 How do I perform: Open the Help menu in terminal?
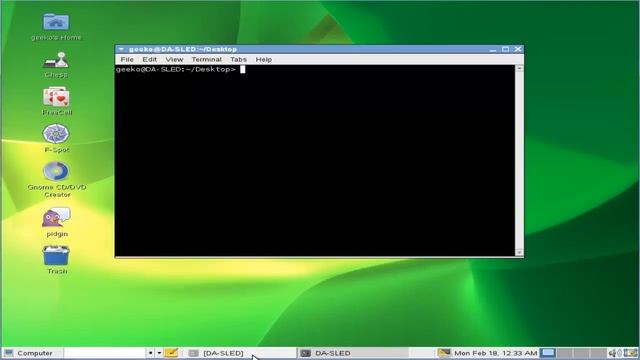click(264, 59)
